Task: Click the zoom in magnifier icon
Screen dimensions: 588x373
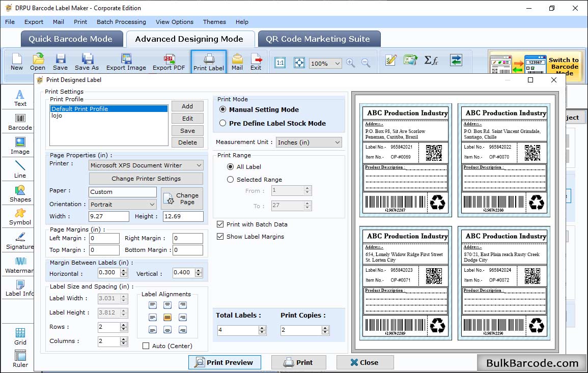Action: tap(351, 63)
